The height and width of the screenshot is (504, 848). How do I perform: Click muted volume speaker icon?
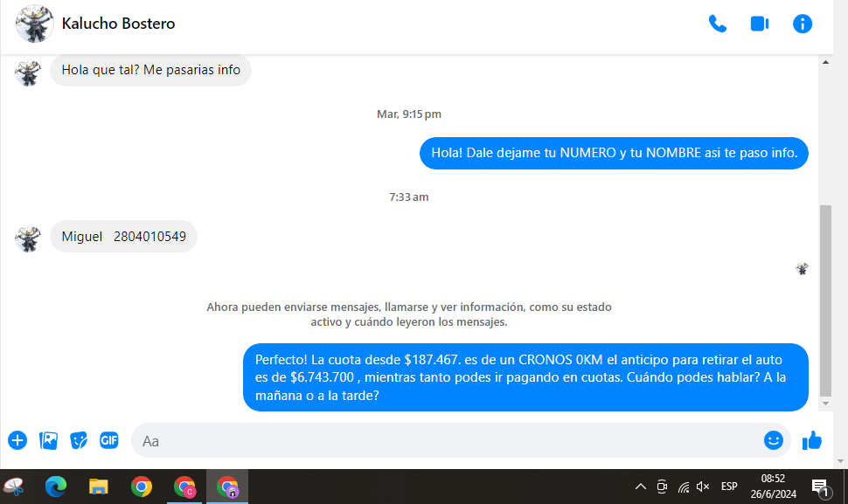tap(703, 487)
